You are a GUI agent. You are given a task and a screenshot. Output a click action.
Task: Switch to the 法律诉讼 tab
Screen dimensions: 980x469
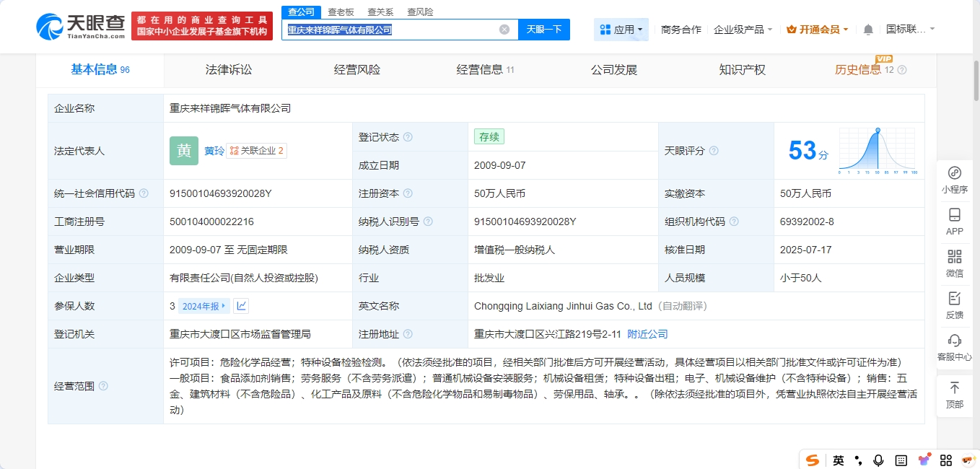point(229,70)
